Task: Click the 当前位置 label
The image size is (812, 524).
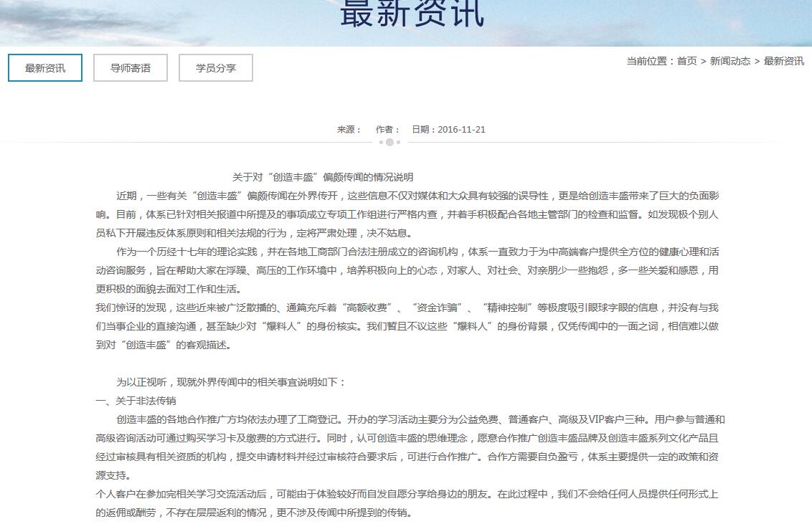Action: click(651, 61)
